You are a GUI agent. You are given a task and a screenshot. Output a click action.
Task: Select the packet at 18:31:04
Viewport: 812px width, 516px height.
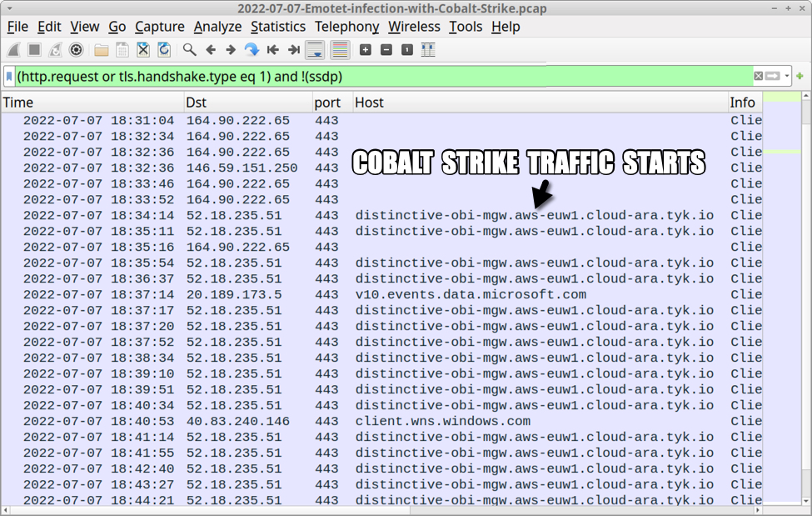coord(381,121)
